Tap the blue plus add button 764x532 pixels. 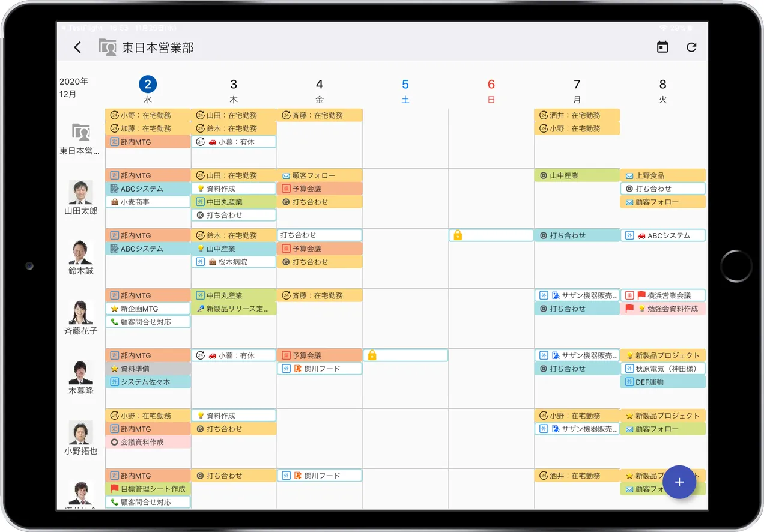679,482
